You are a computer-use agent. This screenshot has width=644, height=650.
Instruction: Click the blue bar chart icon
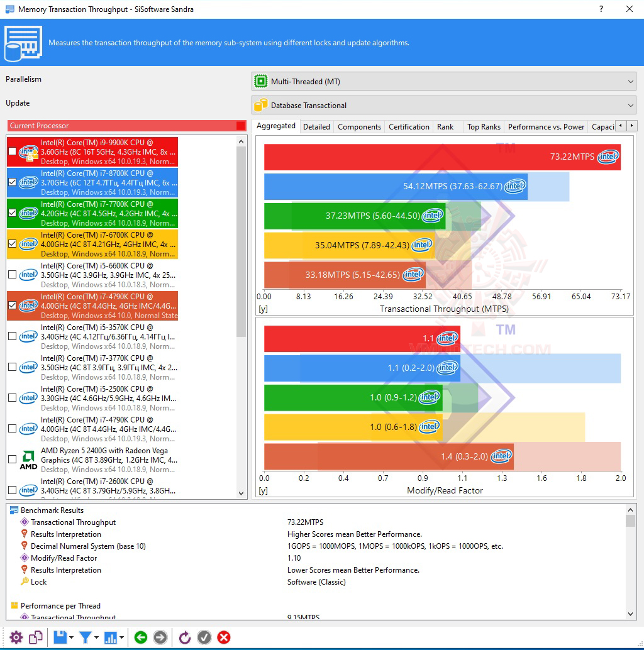110,637
